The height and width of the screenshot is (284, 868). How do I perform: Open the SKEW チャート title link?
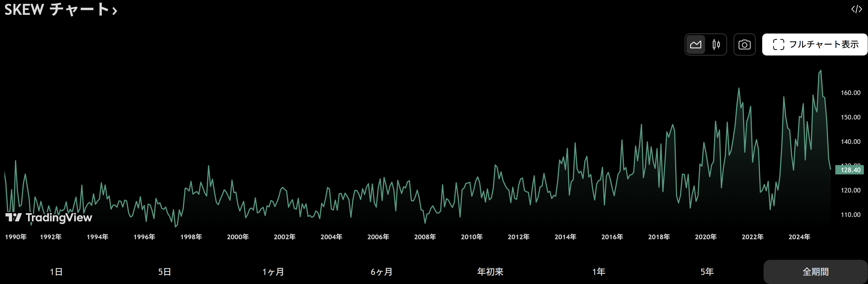click(x=57, y=9)
